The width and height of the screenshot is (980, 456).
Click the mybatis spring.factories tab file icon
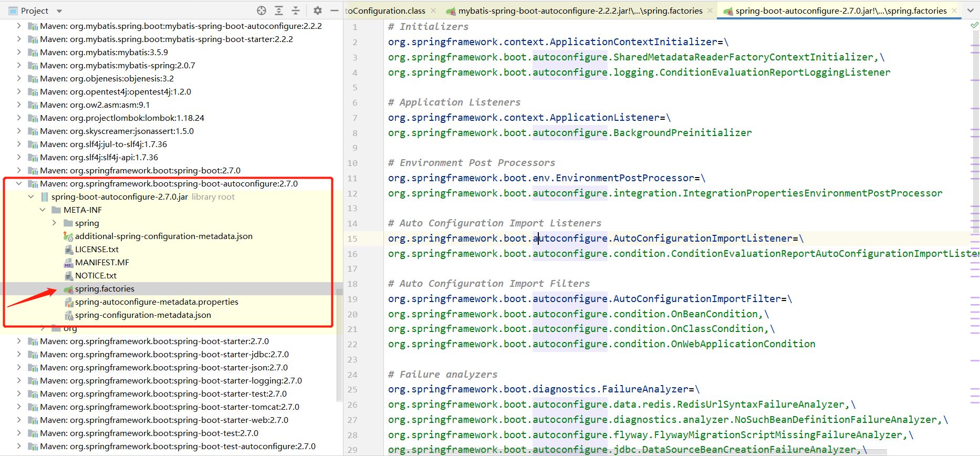click(451, 11)
